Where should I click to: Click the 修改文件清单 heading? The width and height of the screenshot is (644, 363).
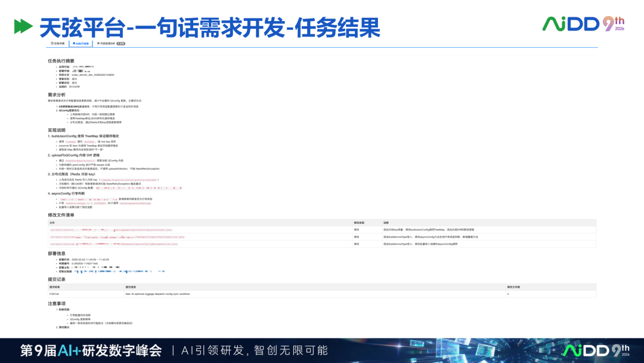61,215
